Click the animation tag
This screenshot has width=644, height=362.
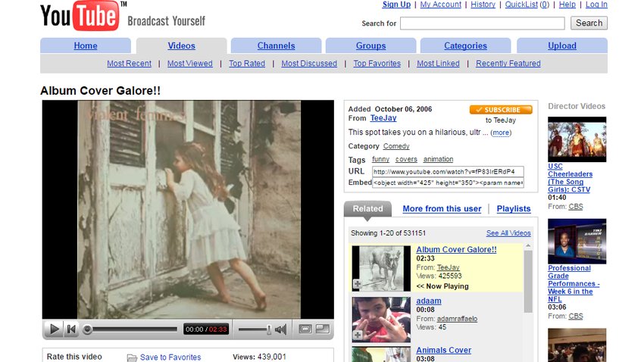[x=438, y=159]
